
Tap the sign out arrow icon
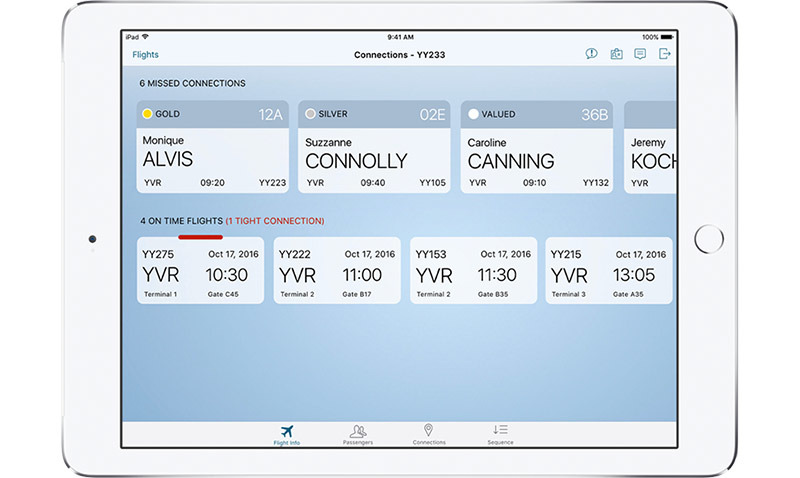(664, 54)
